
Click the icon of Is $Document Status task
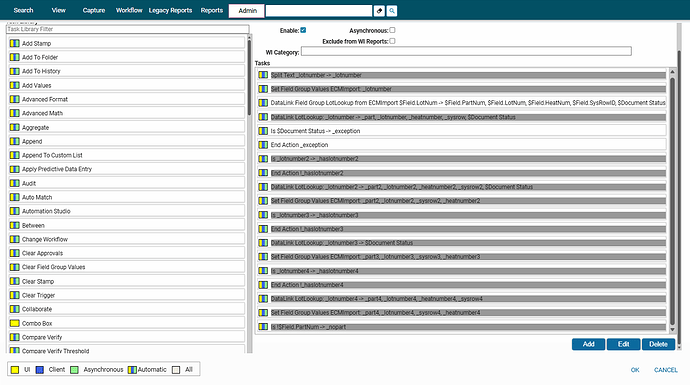[x=263, y=131]
